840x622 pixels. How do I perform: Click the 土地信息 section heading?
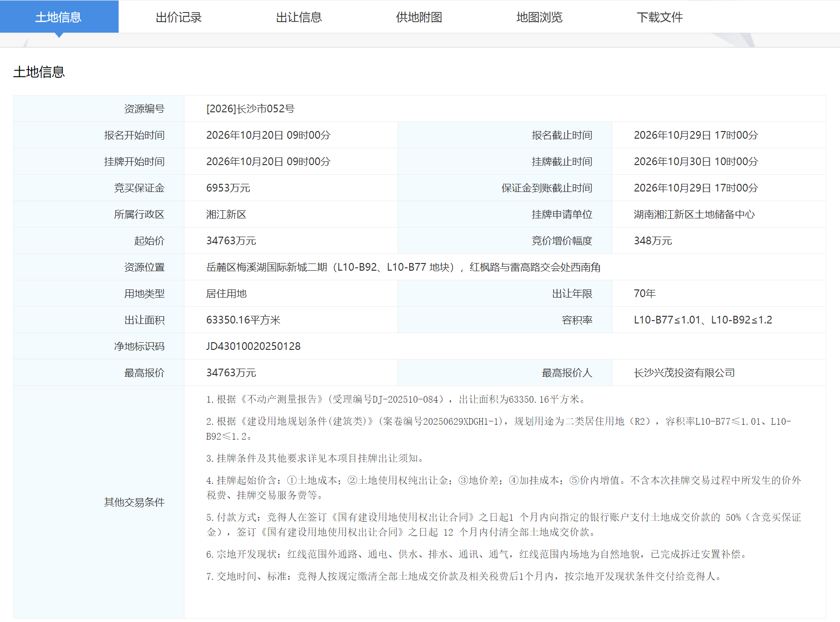(39, 72)
